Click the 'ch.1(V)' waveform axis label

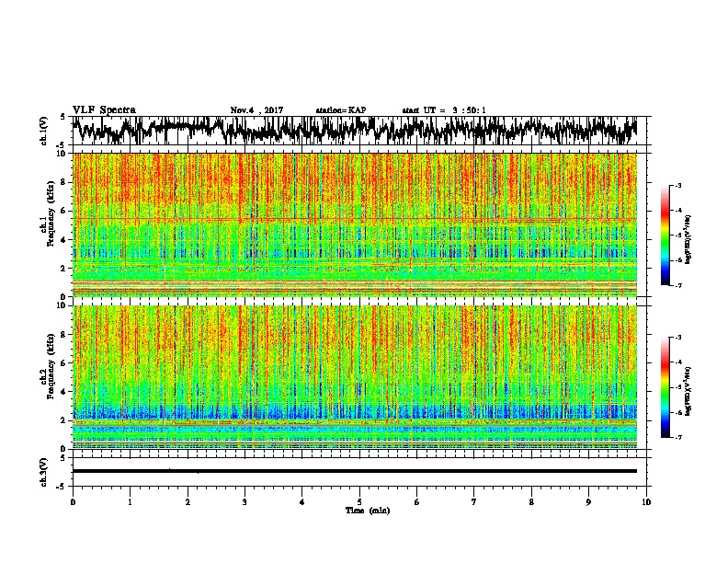(x=43, y=131)
